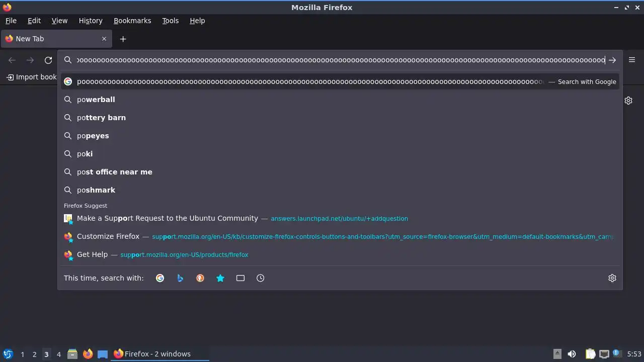The width and height of the screenshot is (644, 362).
Task: Open the File menu
Action: 11,21
